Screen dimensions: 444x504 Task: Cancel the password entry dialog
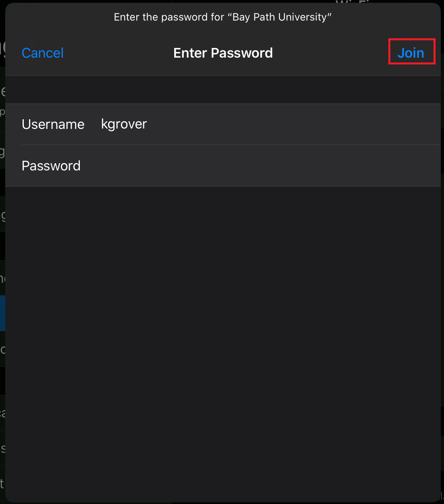point(43,53)
